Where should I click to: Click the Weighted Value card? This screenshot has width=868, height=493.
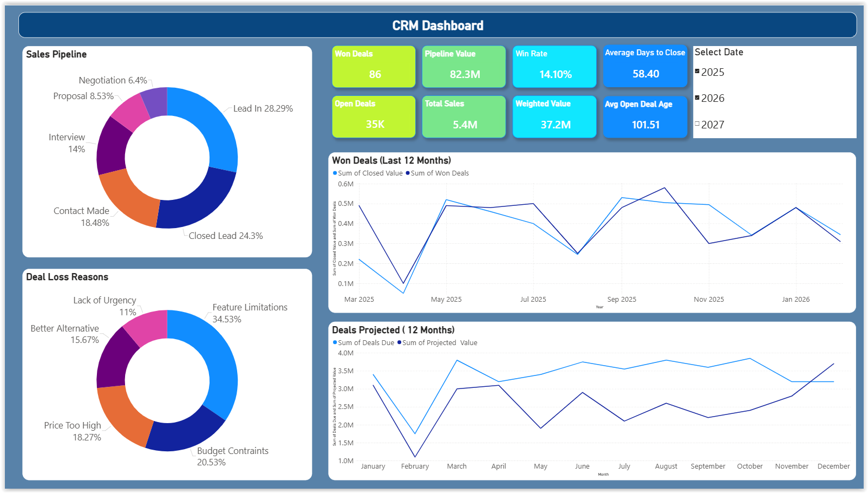pyautogui.click(x=554, y=116)
